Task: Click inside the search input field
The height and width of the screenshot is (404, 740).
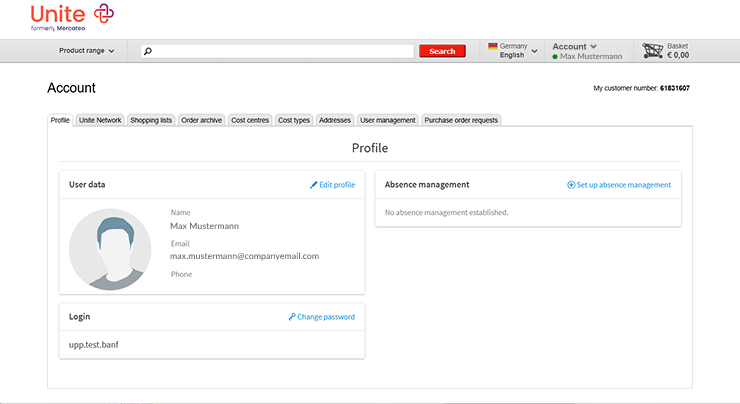Action: (x=278, y=51)
